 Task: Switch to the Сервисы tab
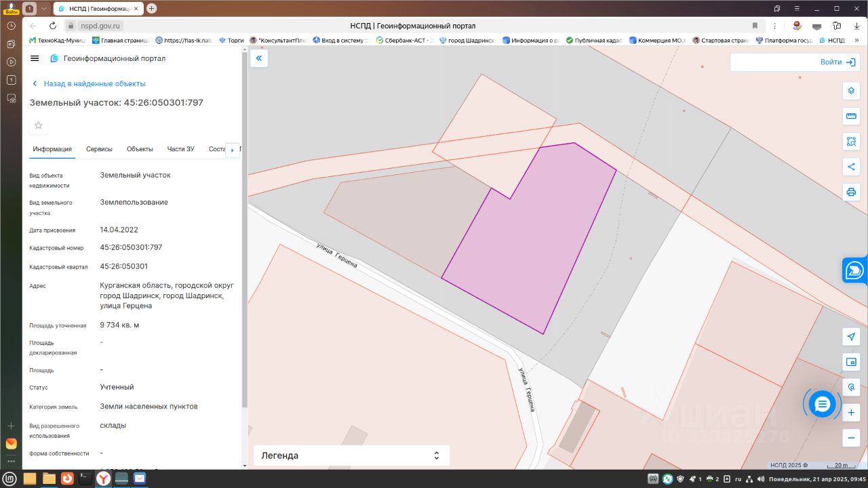click(99, 149)
